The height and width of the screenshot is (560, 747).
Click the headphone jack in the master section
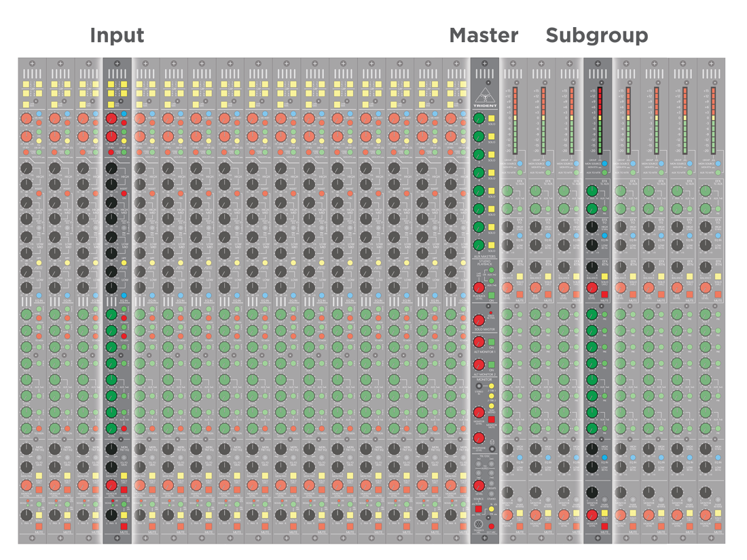point(492,449)
